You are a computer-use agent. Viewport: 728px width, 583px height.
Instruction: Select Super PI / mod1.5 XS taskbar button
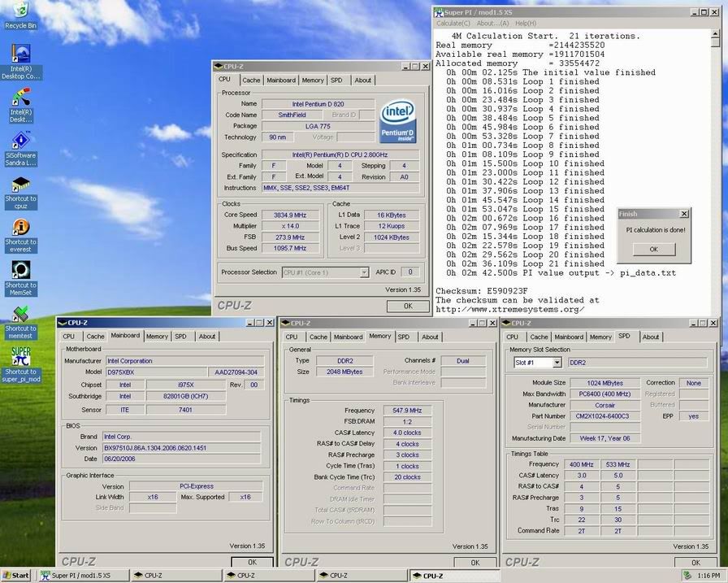(84, 575)
